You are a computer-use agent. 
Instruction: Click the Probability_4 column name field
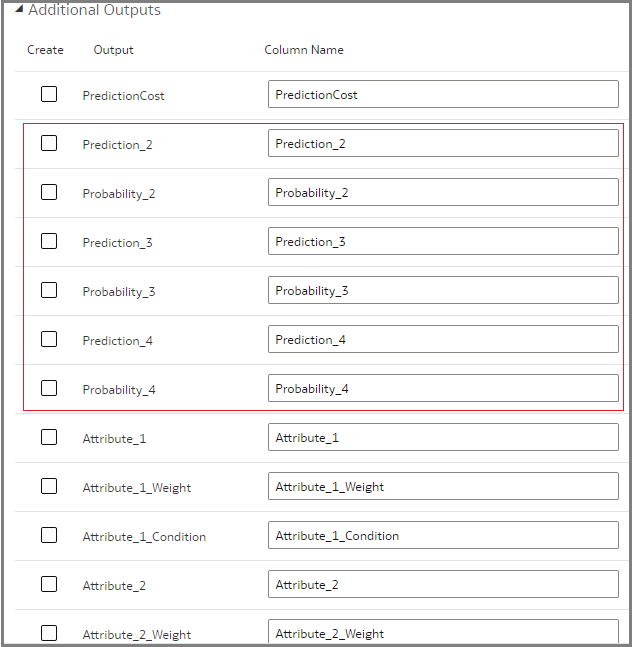coord(443,388)
